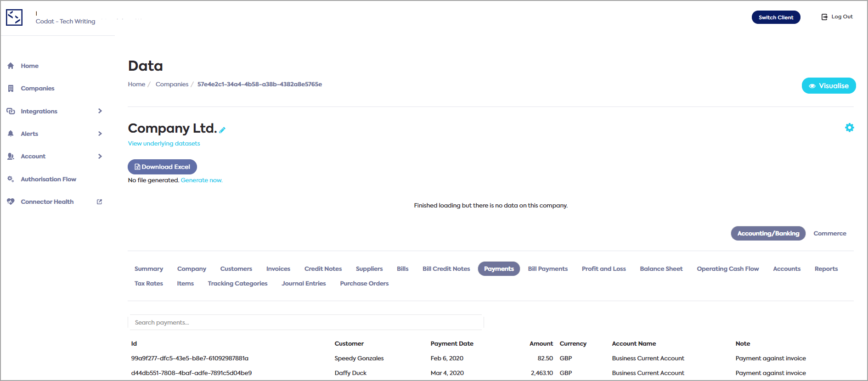Click the 2,463.10 amount cell
This screenshot has width=868, height=381.
click(x=542, y=373)
